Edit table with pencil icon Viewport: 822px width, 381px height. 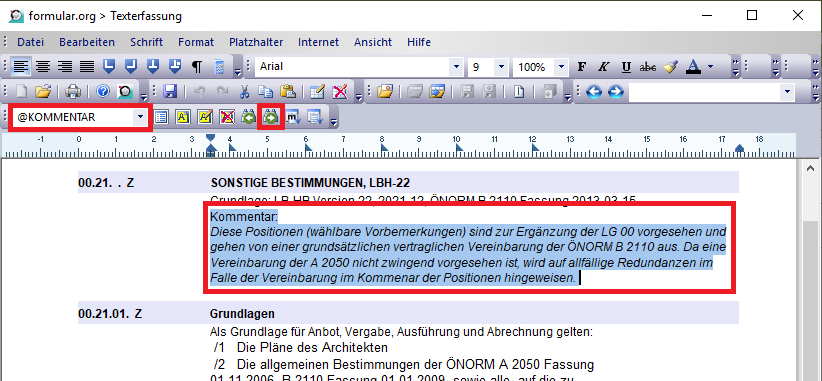(x=317, y=92)
